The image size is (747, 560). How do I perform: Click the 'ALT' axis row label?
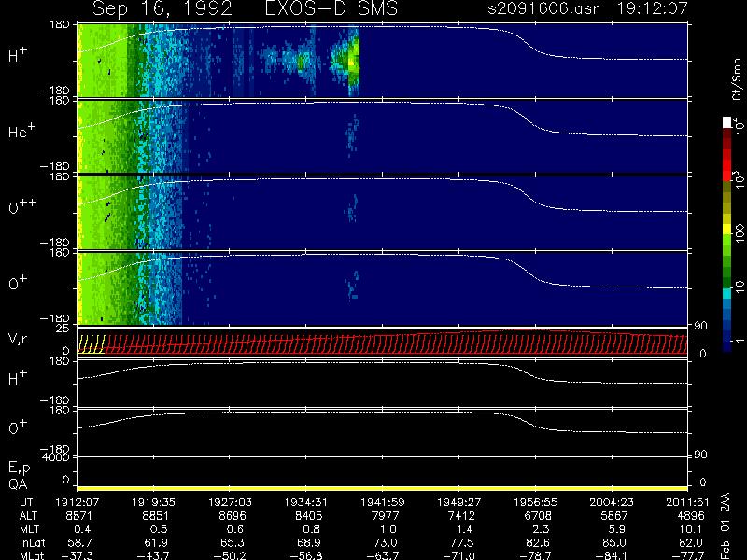click(28, 516)
